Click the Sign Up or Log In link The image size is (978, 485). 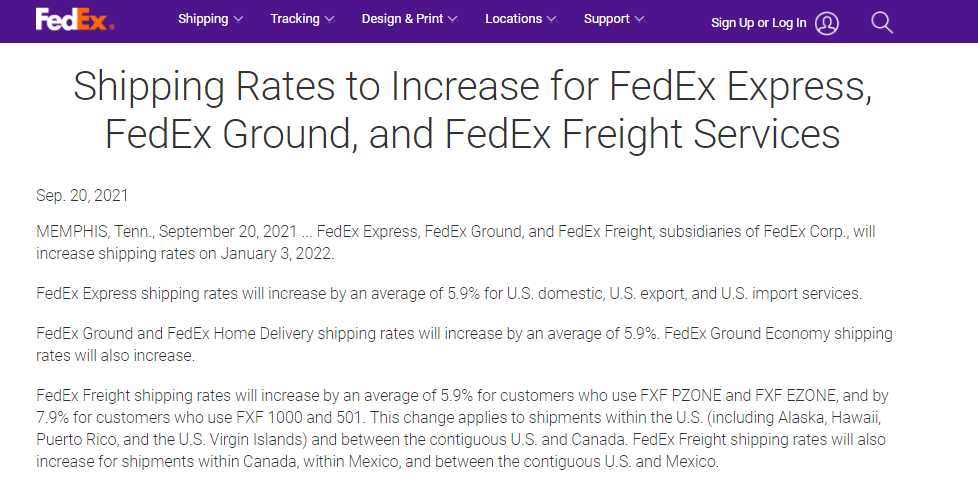coord(758,23)
